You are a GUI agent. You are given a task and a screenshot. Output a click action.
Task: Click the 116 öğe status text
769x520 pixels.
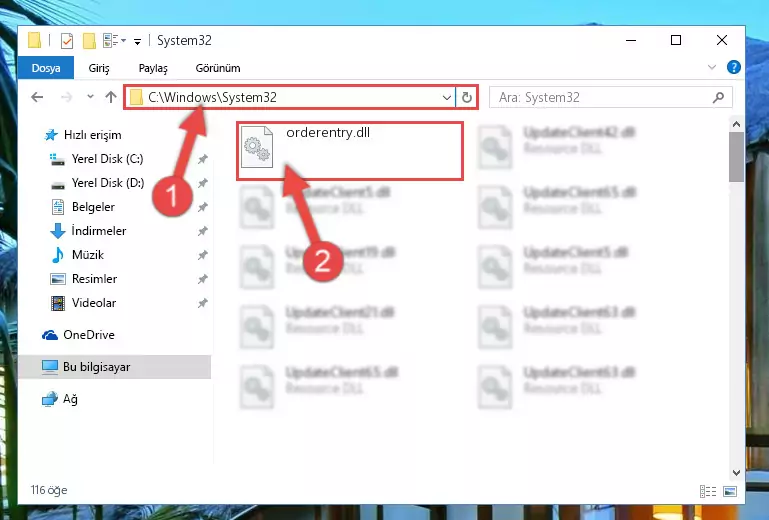(49, 490)
